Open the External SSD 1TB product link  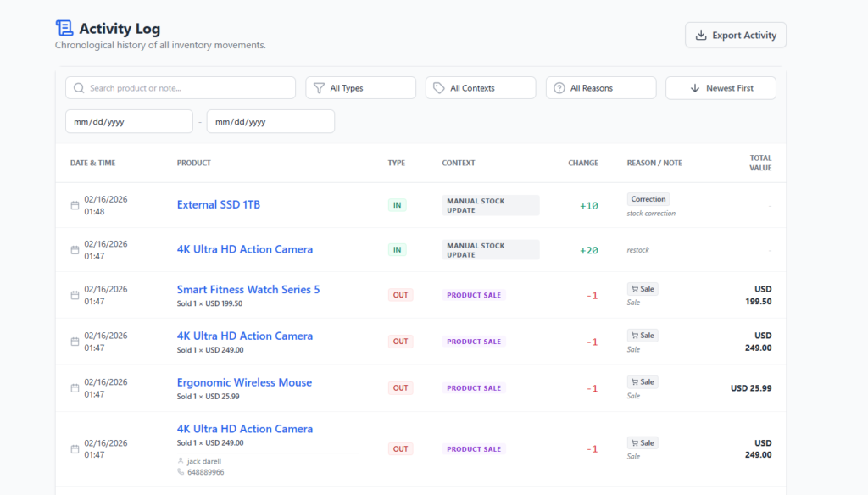(219, 205)
